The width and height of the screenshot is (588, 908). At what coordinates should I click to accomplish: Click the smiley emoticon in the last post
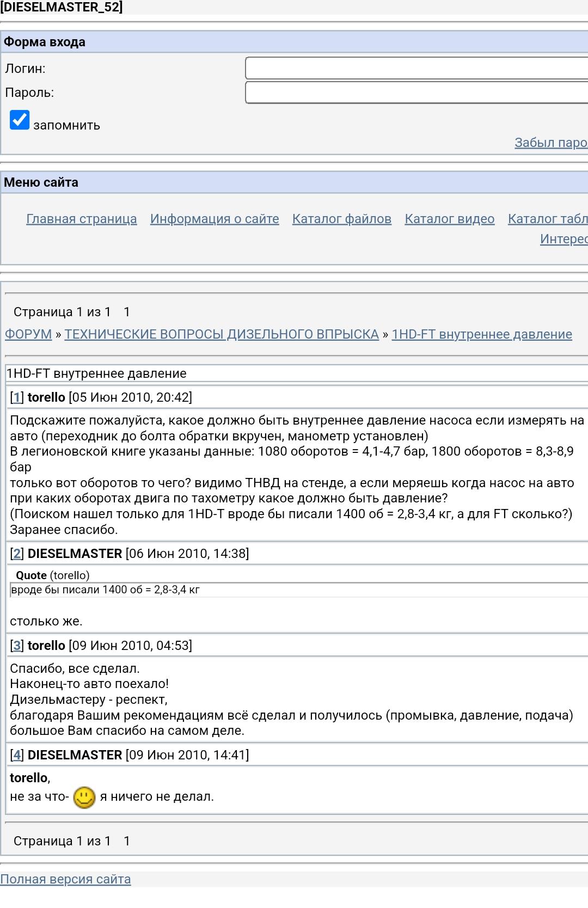tap(84, 797)
